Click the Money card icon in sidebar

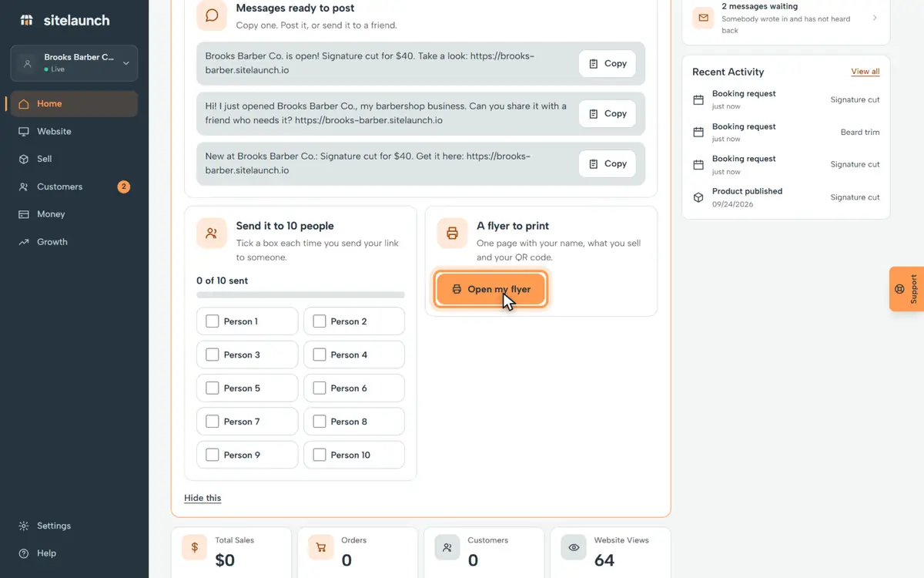(x=24, y=214)
